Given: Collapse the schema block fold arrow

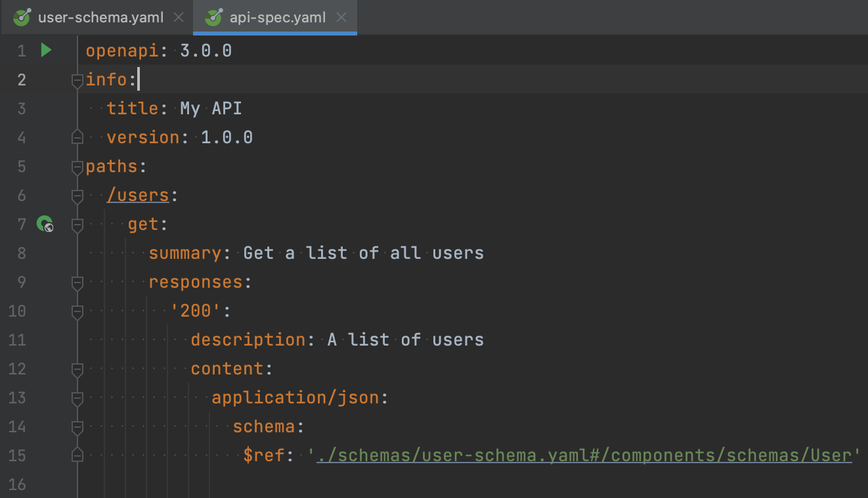Looking at the screenshot, I should coord(76,426).
